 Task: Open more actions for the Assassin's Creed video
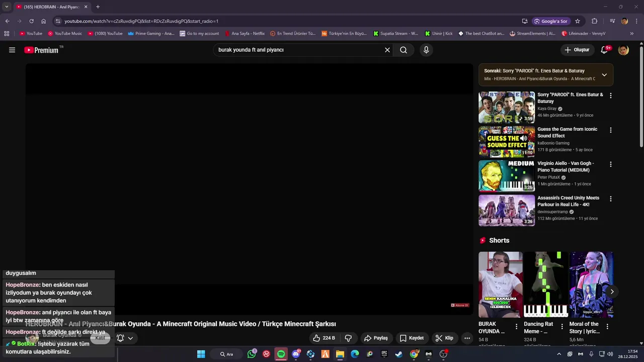point(611,199)
